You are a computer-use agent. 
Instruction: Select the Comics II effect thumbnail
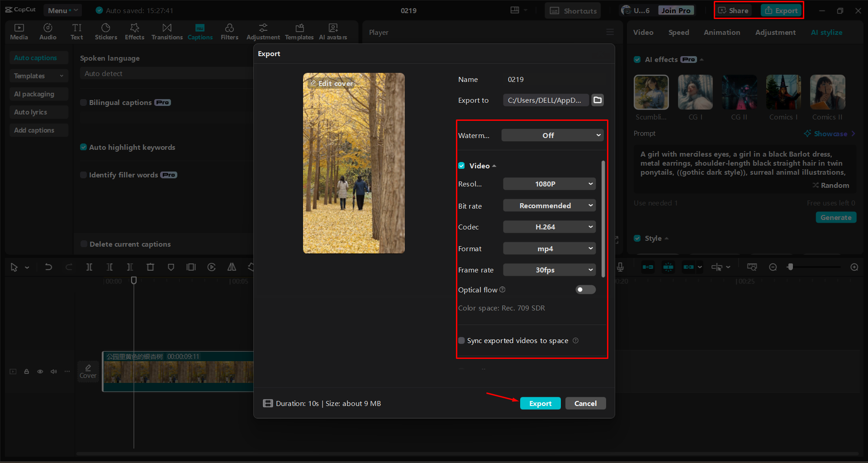827,92
